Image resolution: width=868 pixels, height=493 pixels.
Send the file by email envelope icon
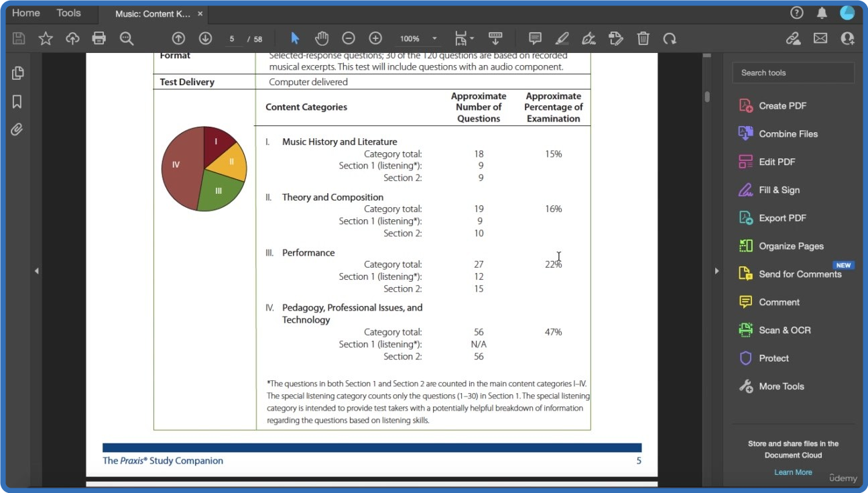click(820, 38)
